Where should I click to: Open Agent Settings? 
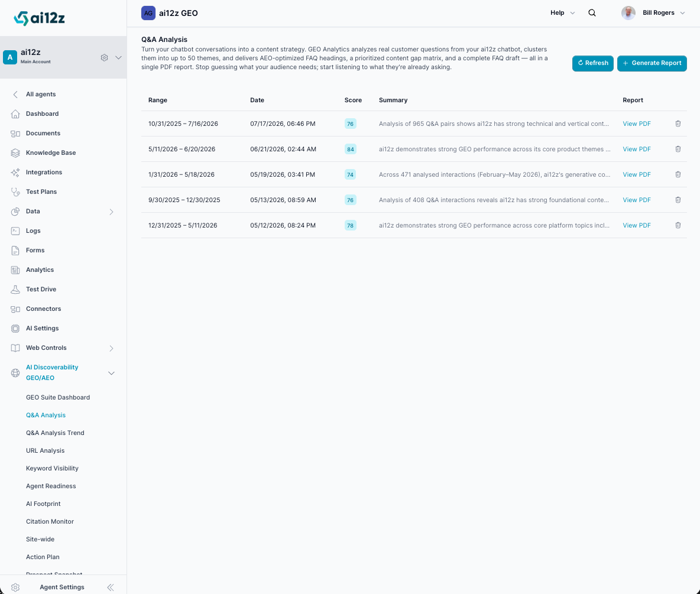61,587
